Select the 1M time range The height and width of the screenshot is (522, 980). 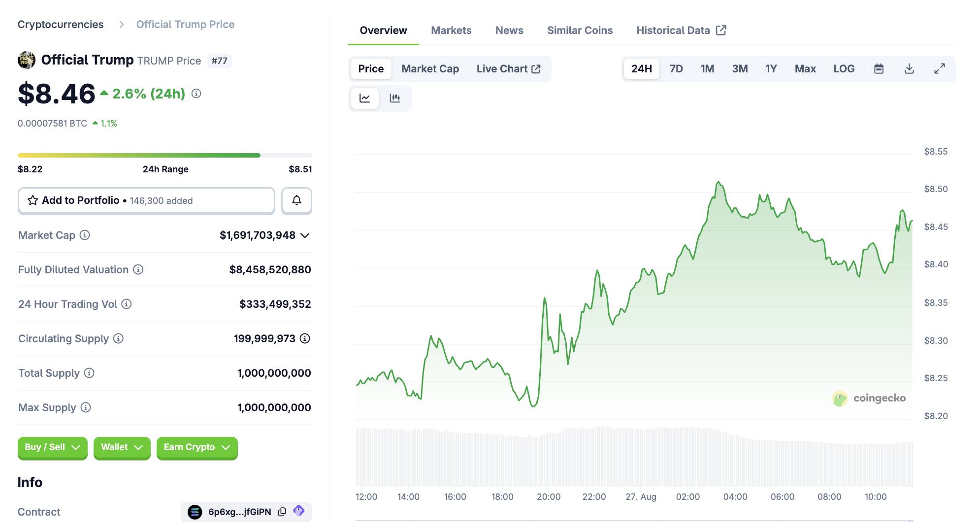(707, 69)
